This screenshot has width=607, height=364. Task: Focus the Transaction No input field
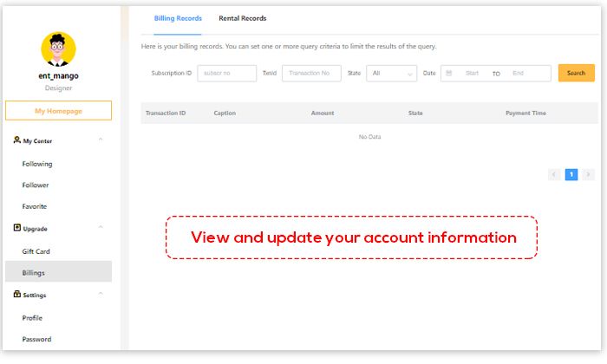311,73
